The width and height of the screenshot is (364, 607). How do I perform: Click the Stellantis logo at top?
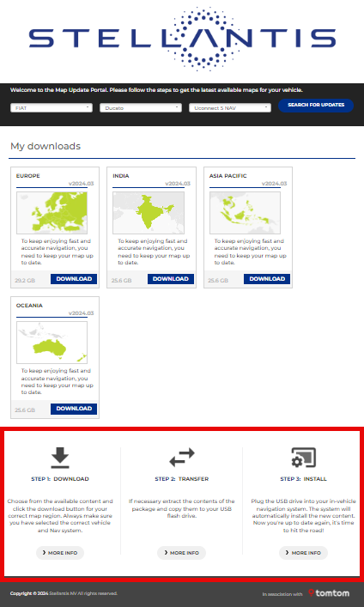coord(182,39)
